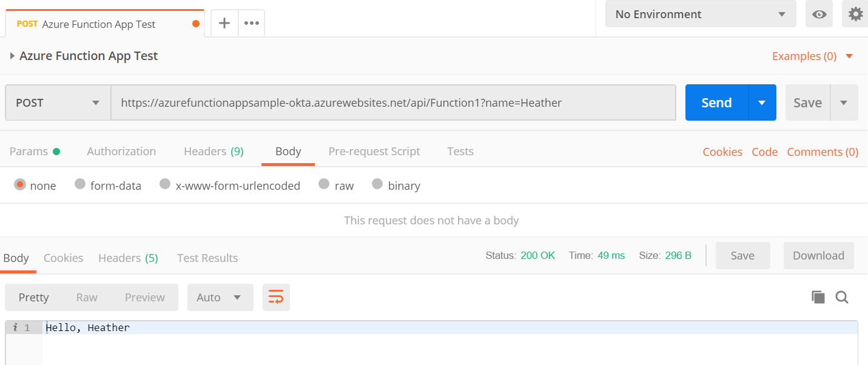Click info icon beside response line 1
868x365 pixels.
(15, 327)
